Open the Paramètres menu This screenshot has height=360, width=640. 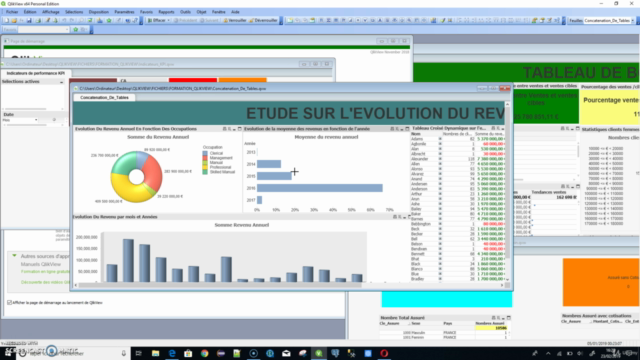coord(124,12)
